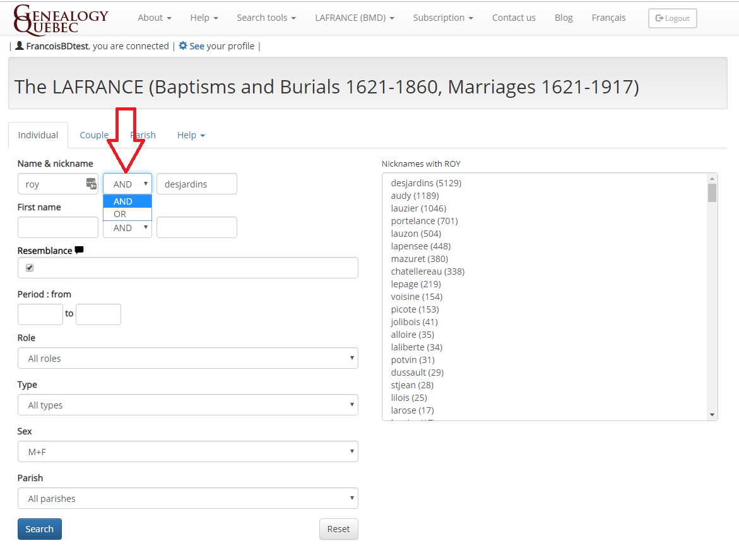Open the About dropdown menu
Viewport: 739px width, 560px height.
pos(155,18)
